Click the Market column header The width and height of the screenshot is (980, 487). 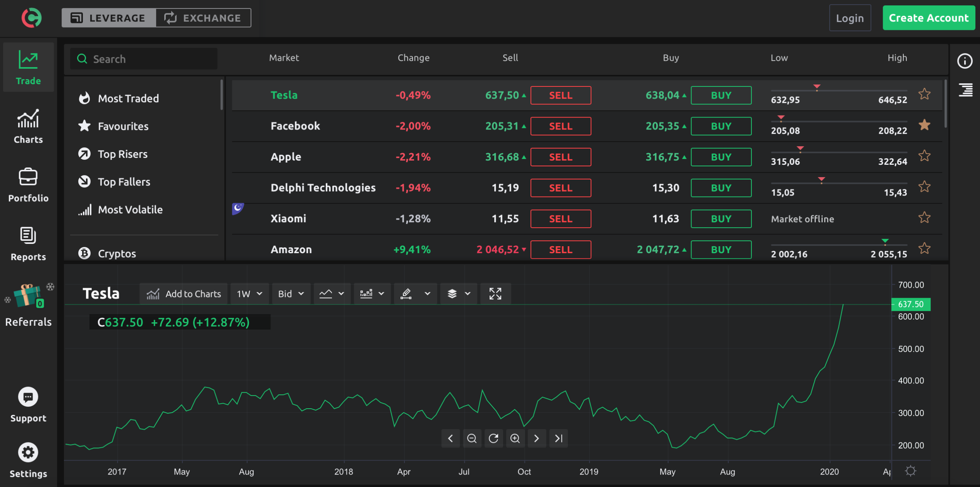click(x=284, y=58)
